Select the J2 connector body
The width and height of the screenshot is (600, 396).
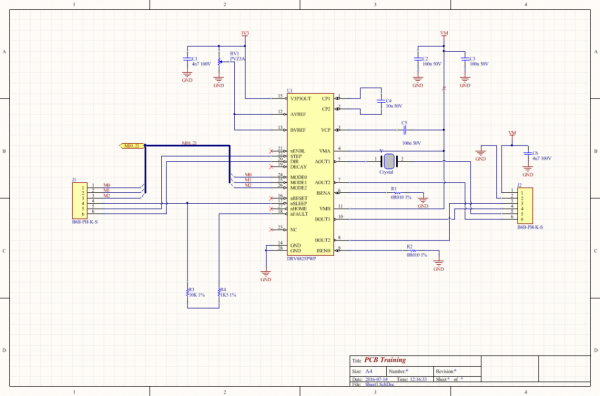click(x=525, y=205)
